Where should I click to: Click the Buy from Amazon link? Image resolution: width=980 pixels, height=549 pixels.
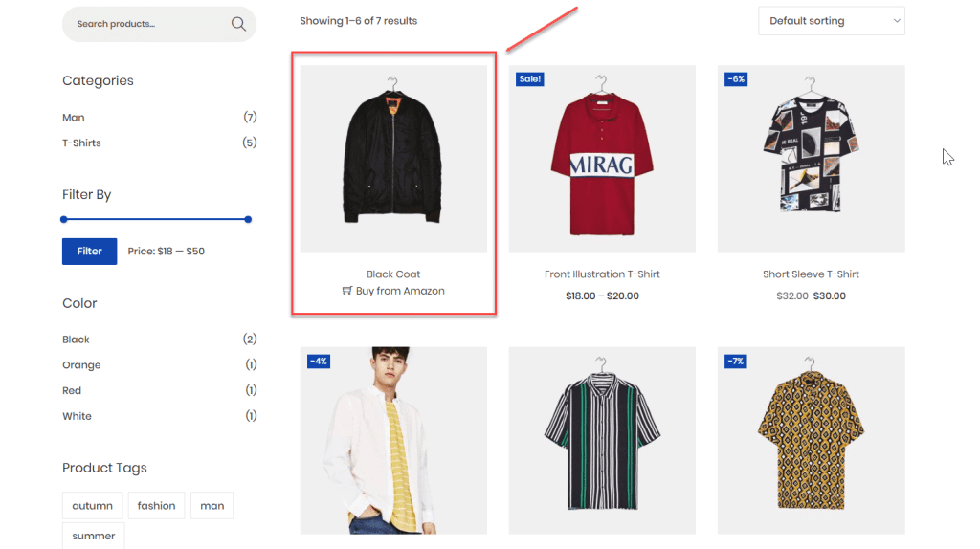(400, 291)
